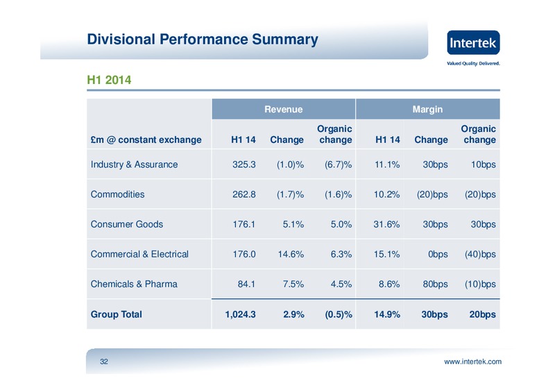
Task: Click revenue value 176.1
Action: pos(244,224)
